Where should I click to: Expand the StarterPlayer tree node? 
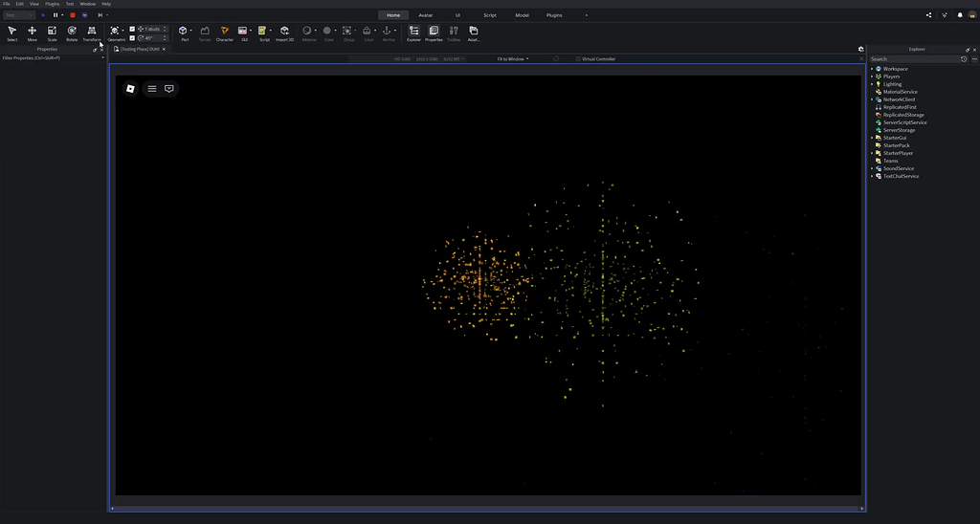pyautogui.click(x=872, y=153)
